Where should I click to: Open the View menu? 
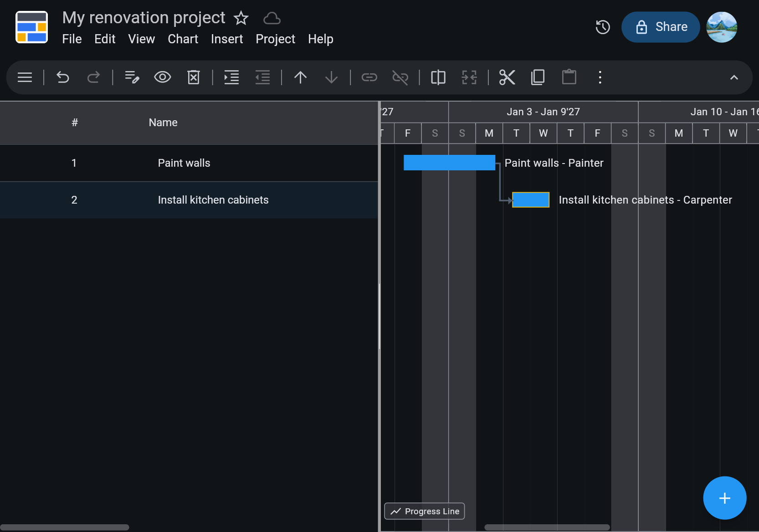[142, 39]
